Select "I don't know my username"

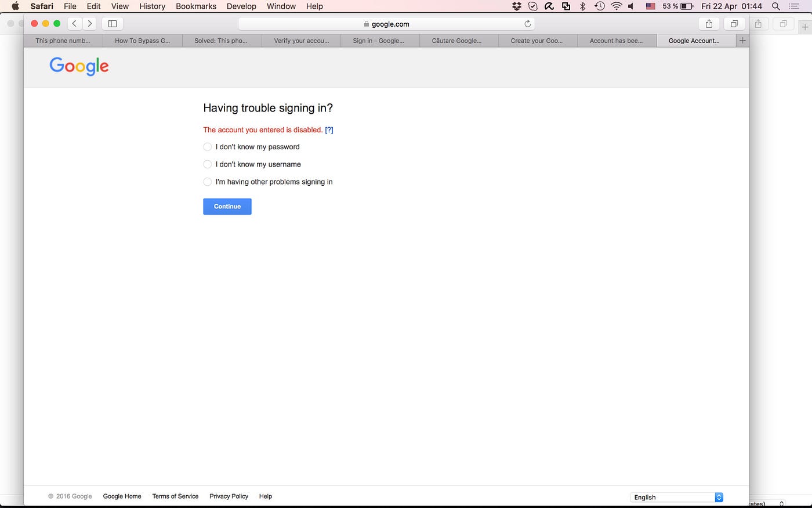[x=208, y=164]
